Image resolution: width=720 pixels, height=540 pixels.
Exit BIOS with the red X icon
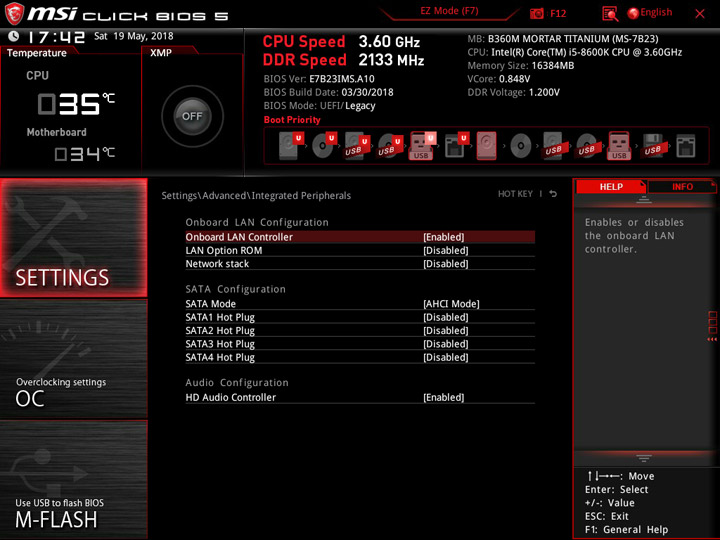click(700, 14)
